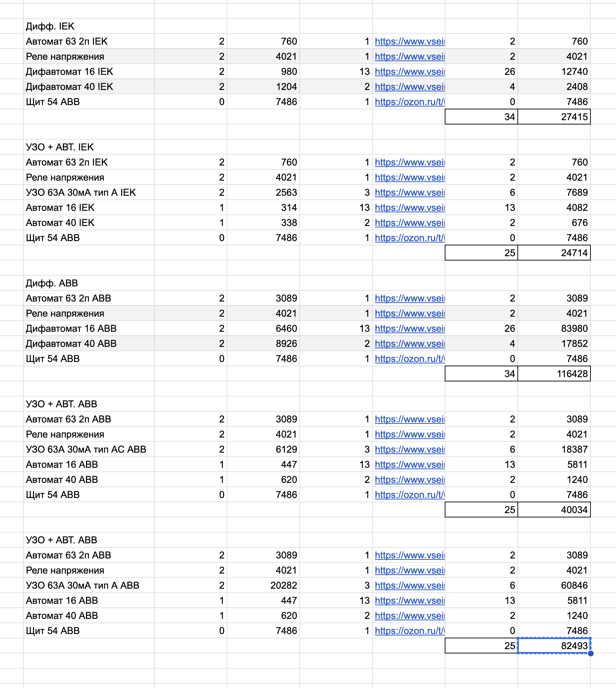Open the link for УЗО 63А 30мА тип А IEK
616x688 pixels.
pyautogui.click(x=409, y=193)
